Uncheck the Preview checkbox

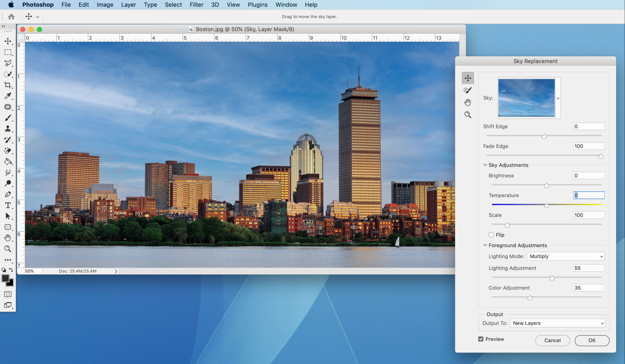pos(481,339)
